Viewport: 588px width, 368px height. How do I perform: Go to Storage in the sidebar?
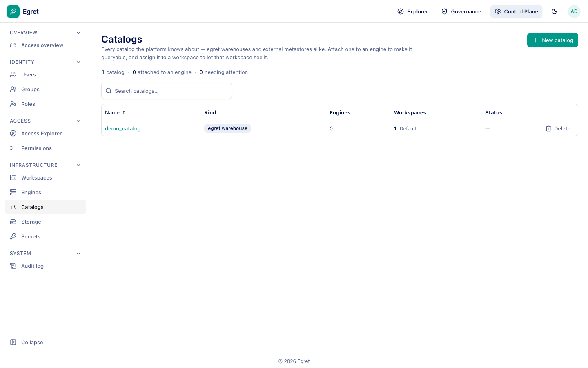coord(45,222)
